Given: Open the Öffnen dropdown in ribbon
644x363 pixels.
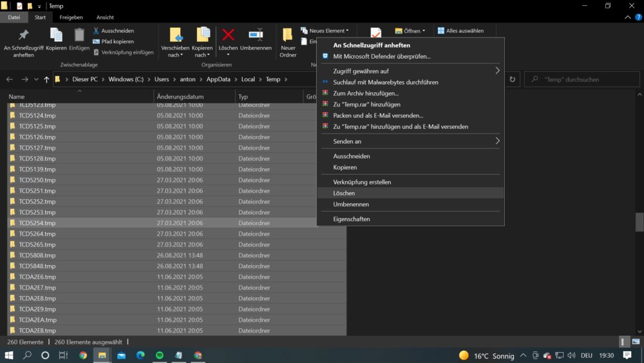Looking at the screenshot, I should [410, 31].
